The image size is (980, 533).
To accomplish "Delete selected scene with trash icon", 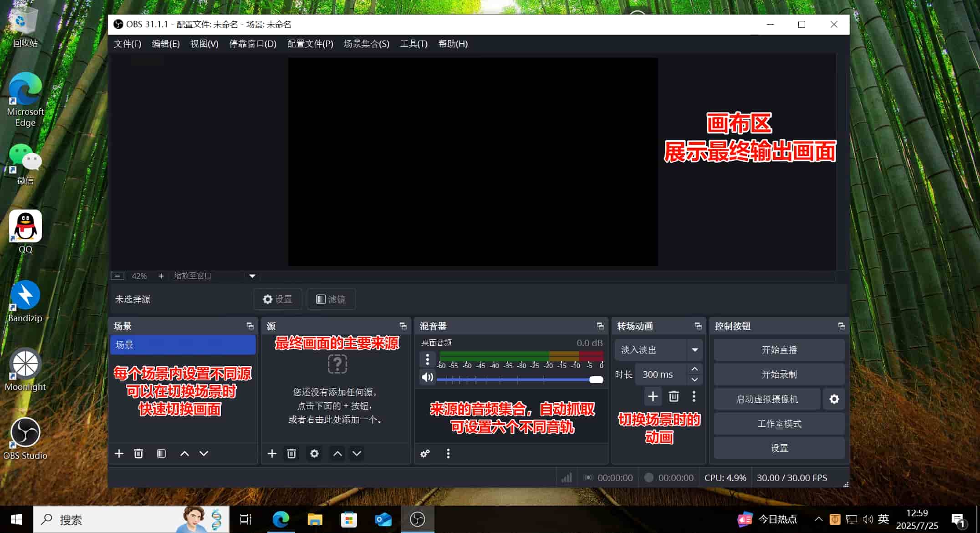I will tap(138, 453).
